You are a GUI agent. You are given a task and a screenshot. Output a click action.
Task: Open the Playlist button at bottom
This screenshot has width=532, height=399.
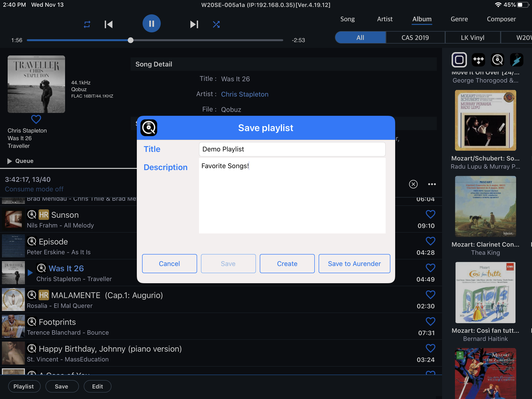click(x=24, y=387)
